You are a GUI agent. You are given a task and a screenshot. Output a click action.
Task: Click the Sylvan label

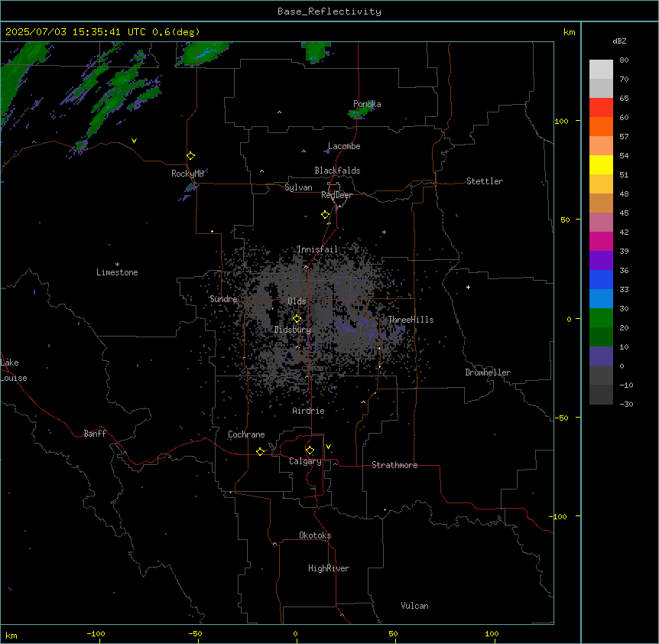tap(298, 187)
